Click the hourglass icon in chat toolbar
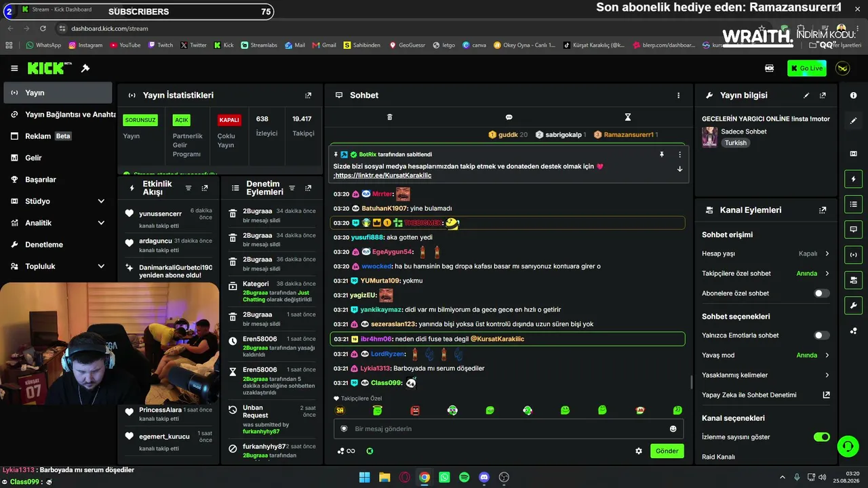This screenshot has height=488, width=868. coord(628,117)
